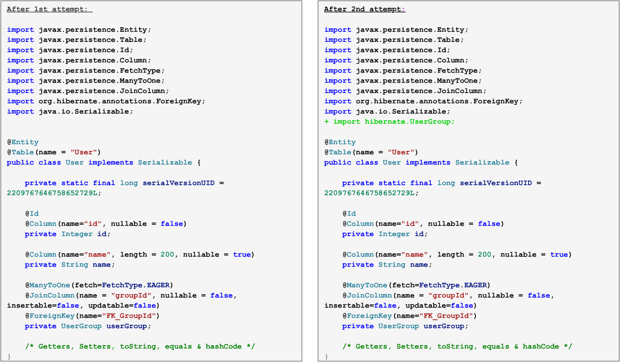Click the @Entity annotation in 1st attempt code

point(23,142)
